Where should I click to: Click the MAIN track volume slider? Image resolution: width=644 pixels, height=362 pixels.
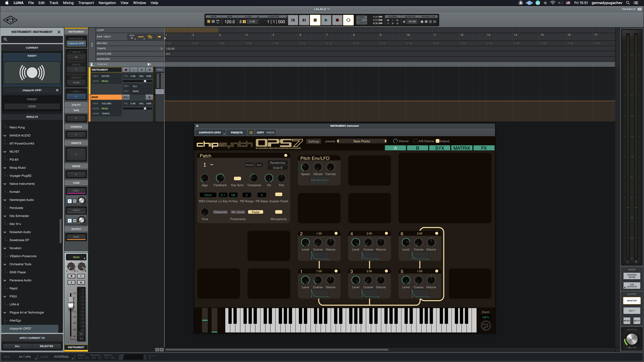tap(138, 109)
